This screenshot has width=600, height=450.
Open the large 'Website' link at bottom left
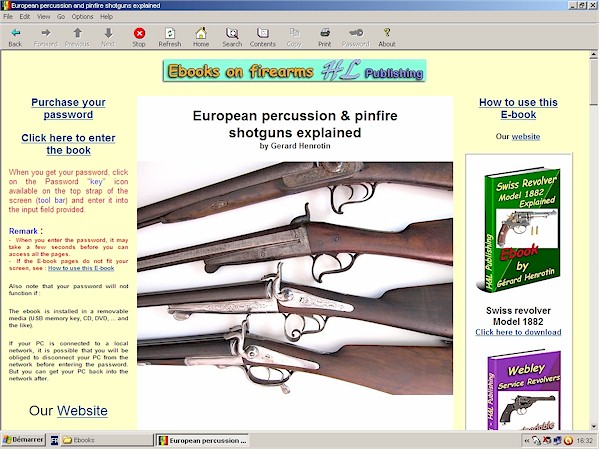click(82, 411)
